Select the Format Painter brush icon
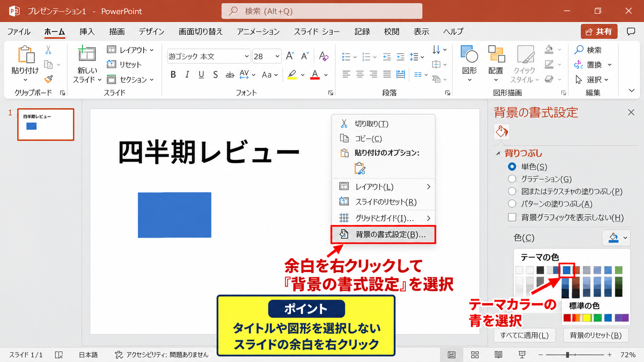 (x=49, y=79)
